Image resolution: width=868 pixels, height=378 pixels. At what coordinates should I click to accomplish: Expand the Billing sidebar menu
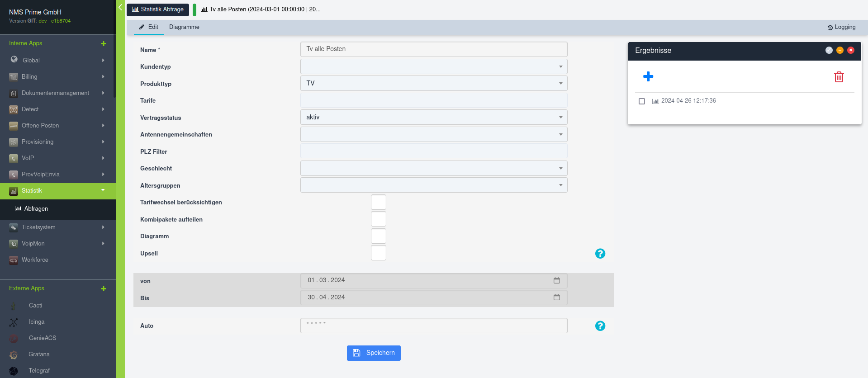(57, 77)
